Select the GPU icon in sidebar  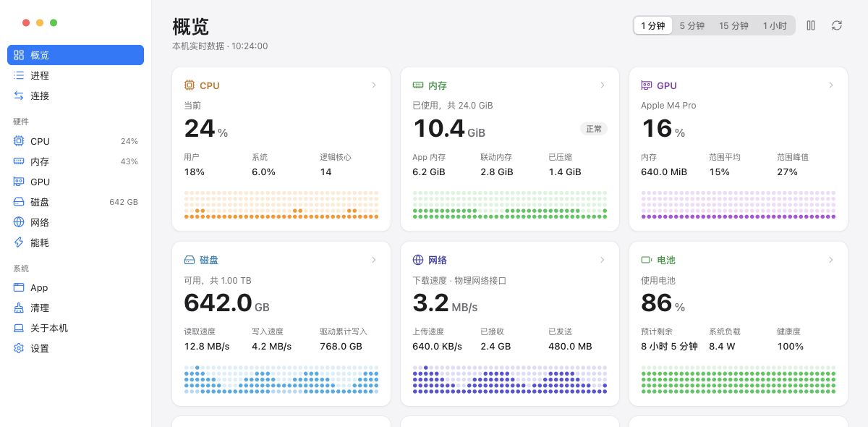pos(19,182)
